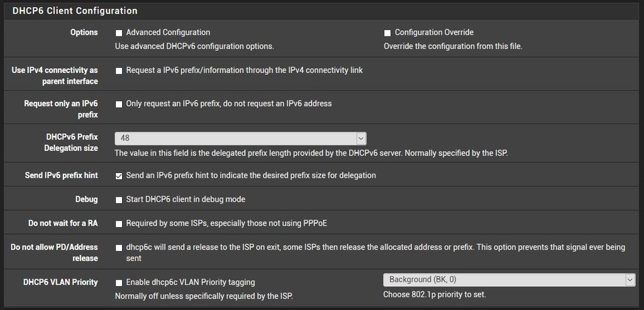The width and height of the screenshot is (644, 310).
Task: Enable the Advanced Configuration checkbox
Action: point(119,33)
